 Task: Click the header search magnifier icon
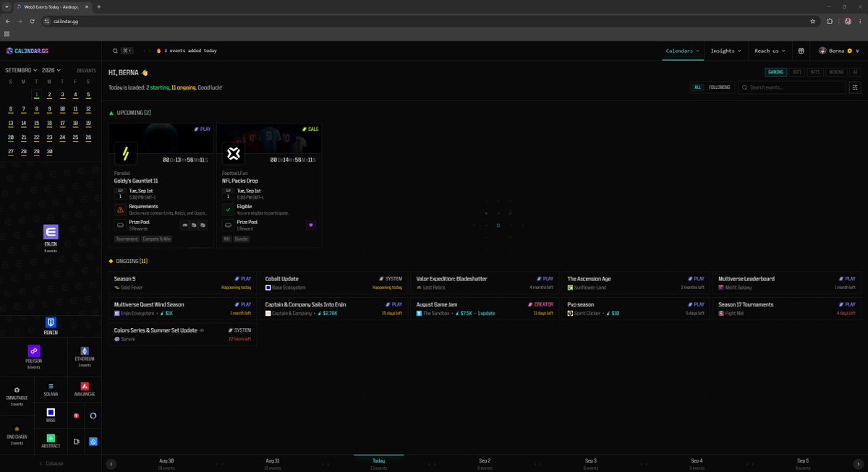click(x=116, y=51)
